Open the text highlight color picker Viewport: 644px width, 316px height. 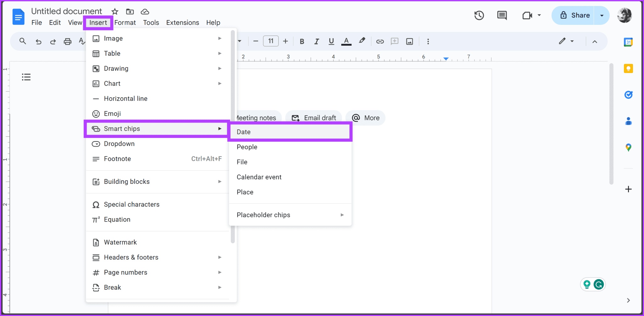[x=362, y=41]
